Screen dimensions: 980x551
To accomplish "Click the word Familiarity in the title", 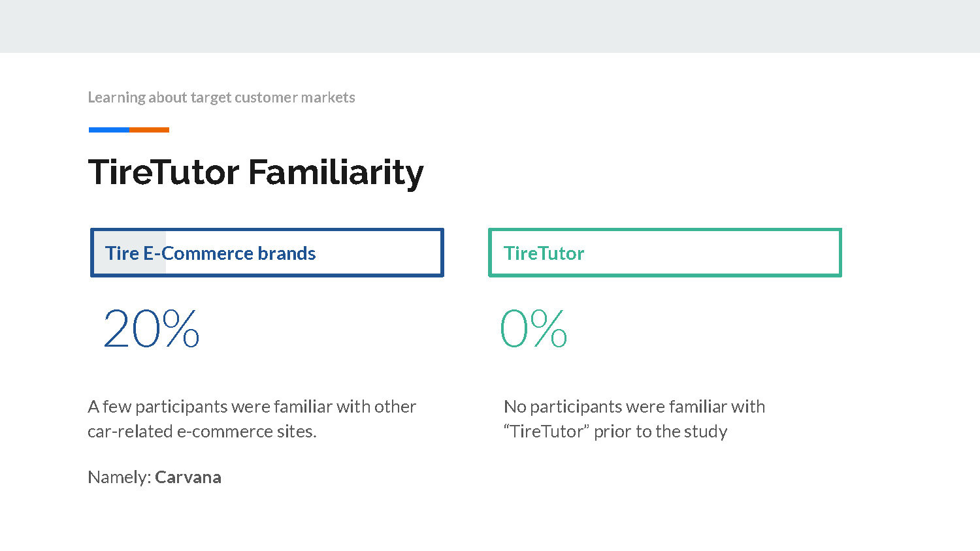I will click(x=336, y=173).
